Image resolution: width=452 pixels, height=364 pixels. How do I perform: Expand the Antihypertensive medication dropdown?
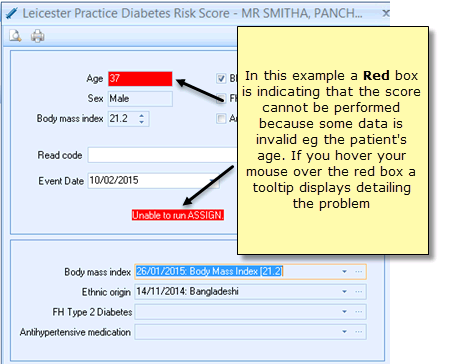point(344,332)
